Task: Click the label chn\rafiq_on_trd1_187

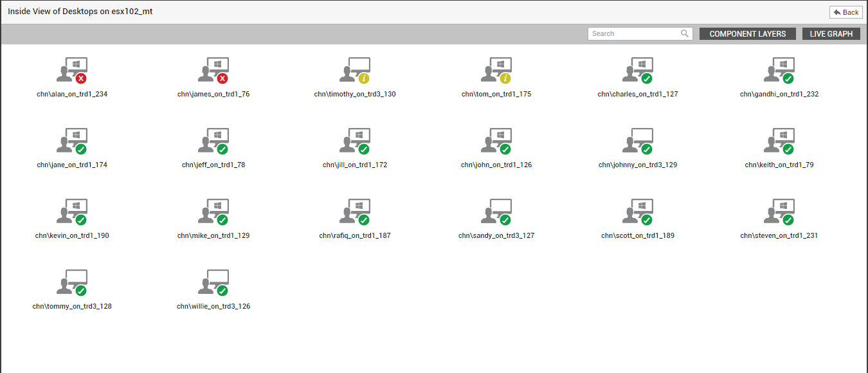Action: pyautogui.click(x=355, y=235)
